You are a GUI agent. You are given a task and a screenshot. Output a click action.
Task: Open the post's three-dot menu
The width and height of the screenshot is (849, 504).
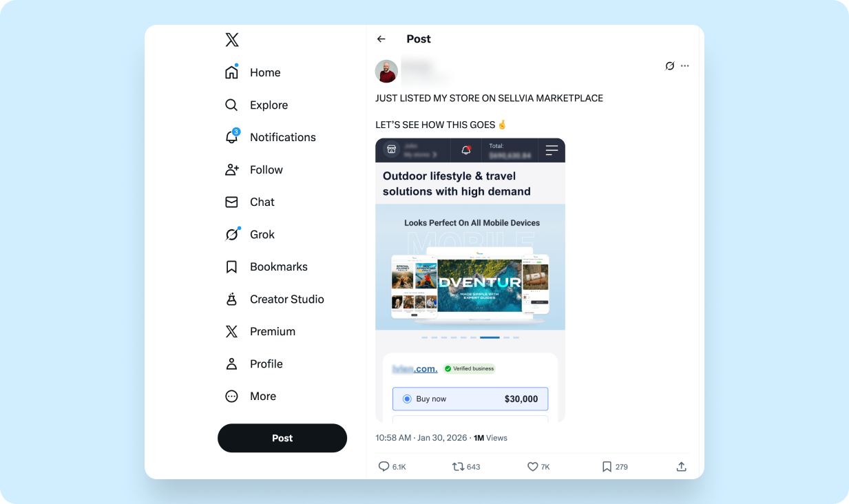pos(684,66)
